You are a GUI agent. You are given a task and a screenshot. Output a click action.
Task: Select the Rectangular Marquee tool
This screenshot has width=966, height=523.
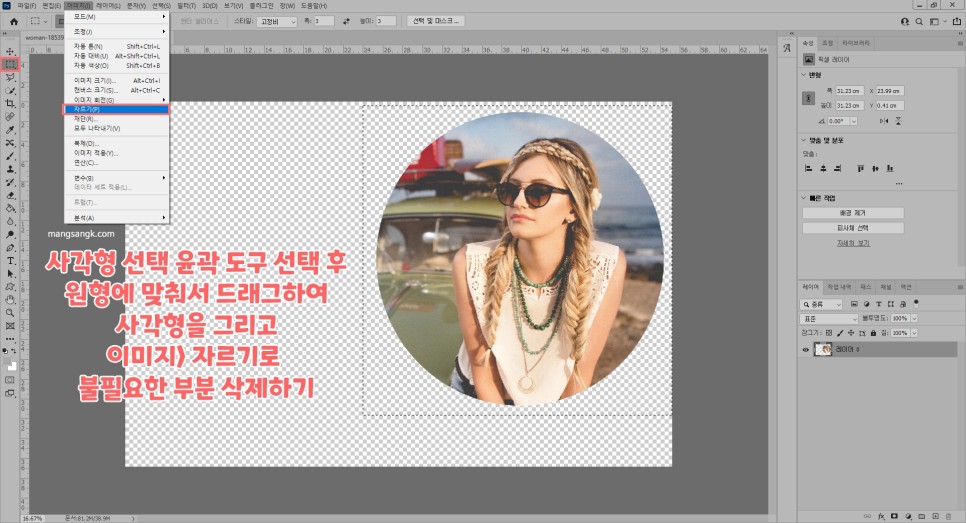(x=10, y=64)
